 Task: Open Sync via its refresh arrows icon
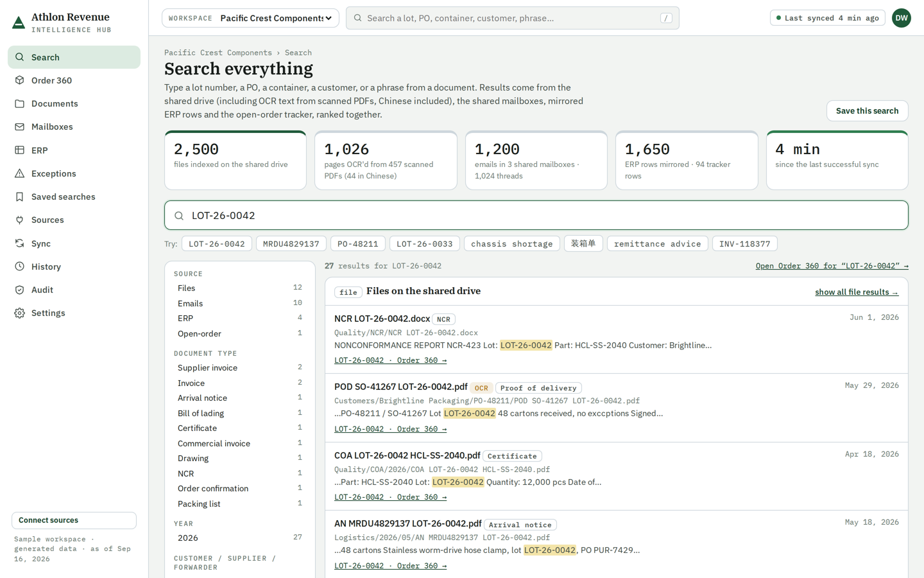[20, 243]
